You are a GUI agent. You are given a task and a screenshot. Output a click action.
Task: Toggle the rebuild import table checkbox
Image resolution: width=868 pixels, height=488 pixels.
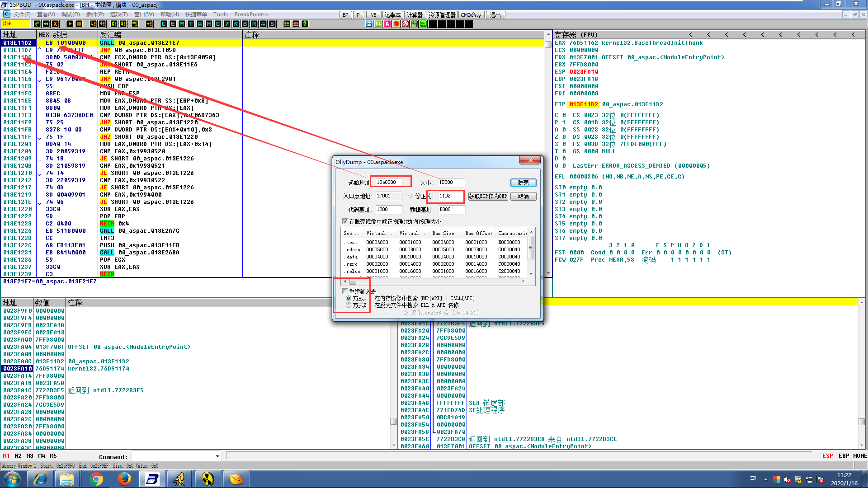pyautogui.click(x=345, y=291)
